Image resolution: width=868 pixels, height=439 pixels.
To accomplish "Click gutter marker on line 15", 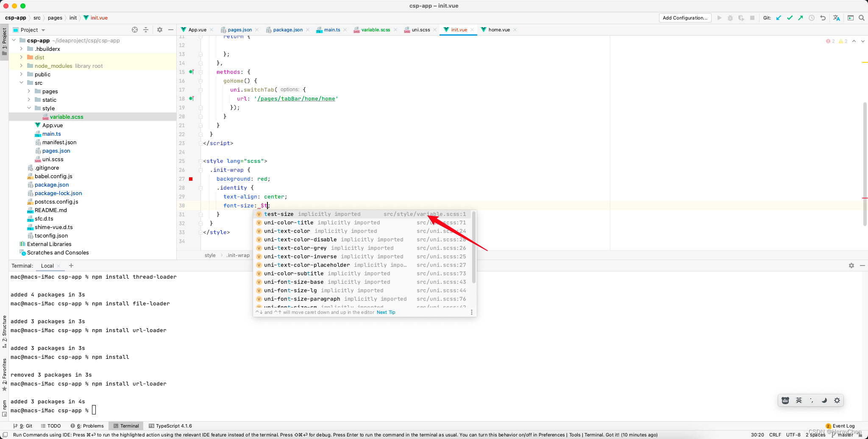I will 192,72.
